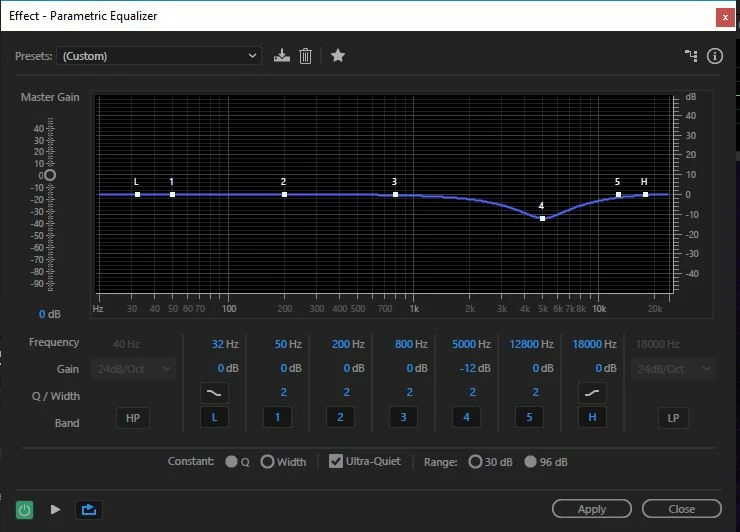Edit Q value under 12800 Hz
This screenshot has width=740, height=532.
coord(536,392)
